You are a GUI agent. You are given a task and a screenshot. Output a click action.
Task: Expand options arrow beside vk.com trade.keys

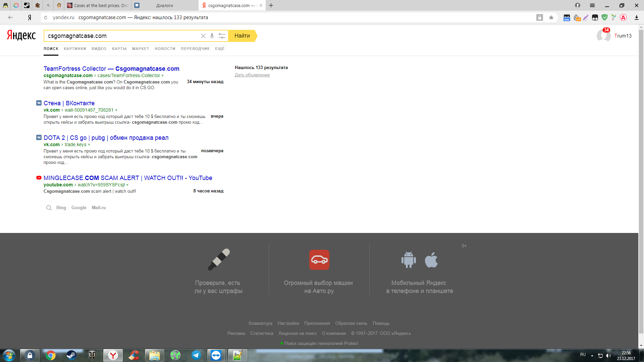click(x=89, y=145)
